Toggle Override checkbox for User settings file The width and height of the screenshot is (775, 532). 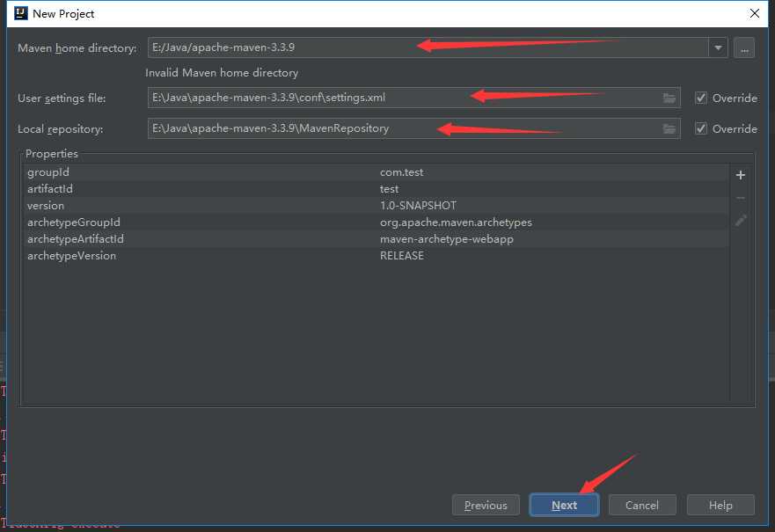tap(701, 98)
